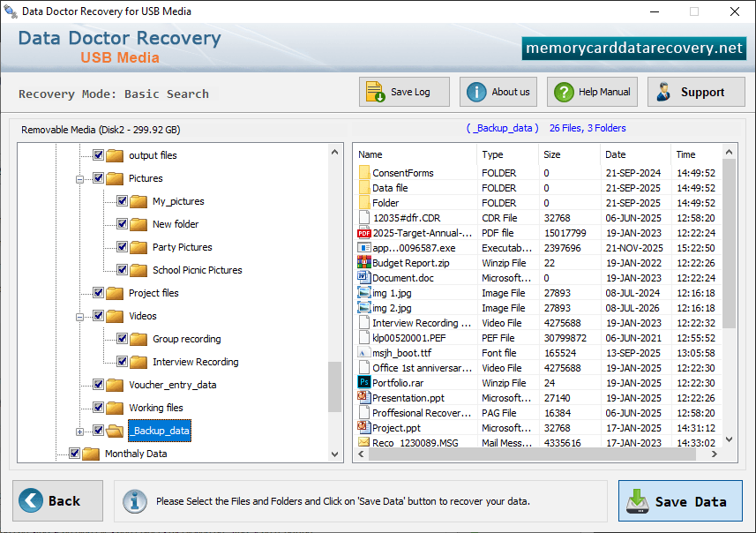756x533 pixels.
Task: Uncheck the output files folder checkbox
Action: pos(98,154)
